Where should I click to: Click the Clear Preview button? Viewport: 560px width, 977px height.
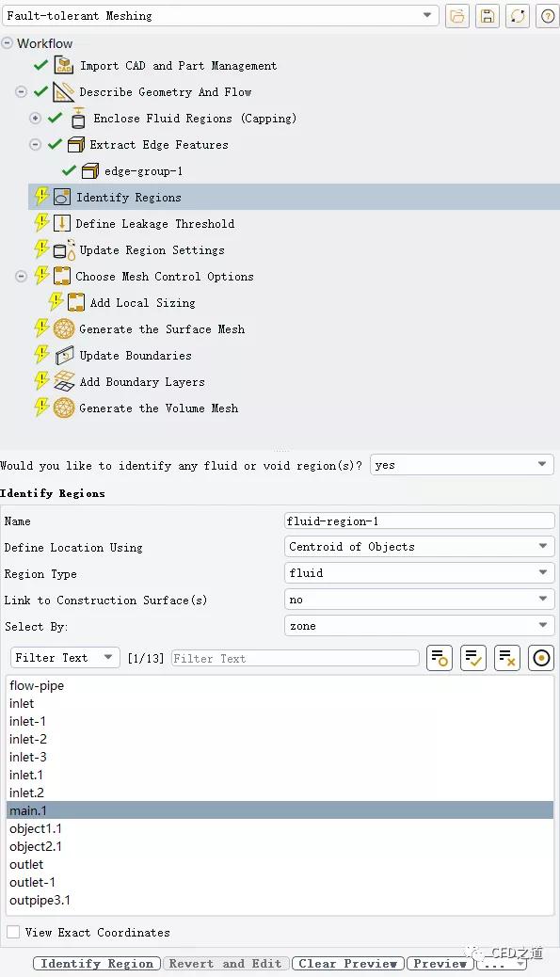348,963
